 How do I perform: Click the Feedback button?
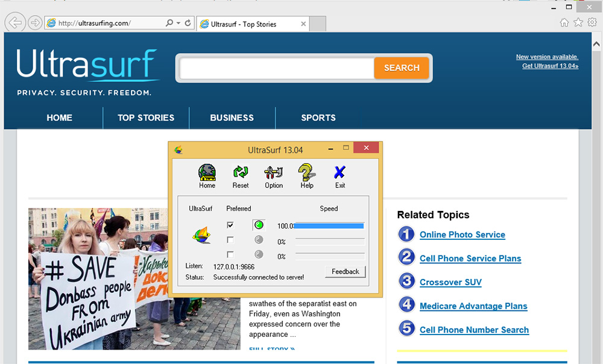coord(345,272)
